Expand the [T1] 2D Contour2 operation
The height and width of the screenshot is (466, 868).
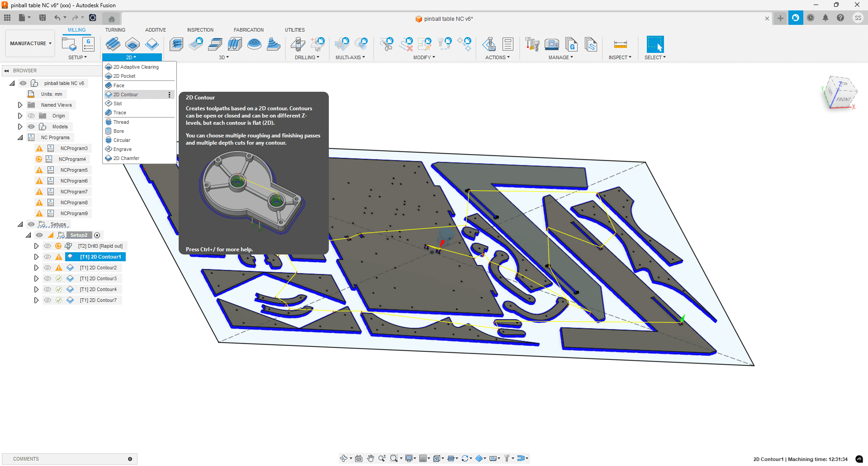click(36, 268)
